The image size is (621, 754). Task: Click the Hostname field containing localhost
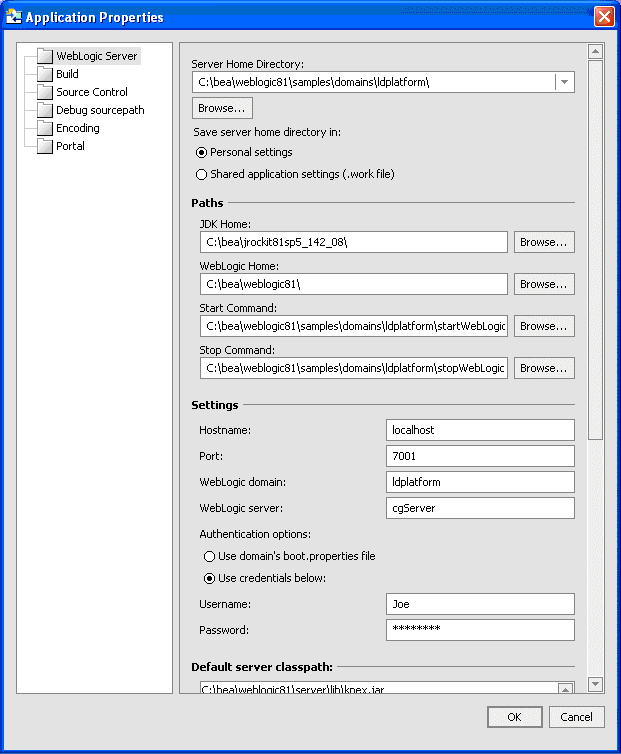(x=480, y=430)
